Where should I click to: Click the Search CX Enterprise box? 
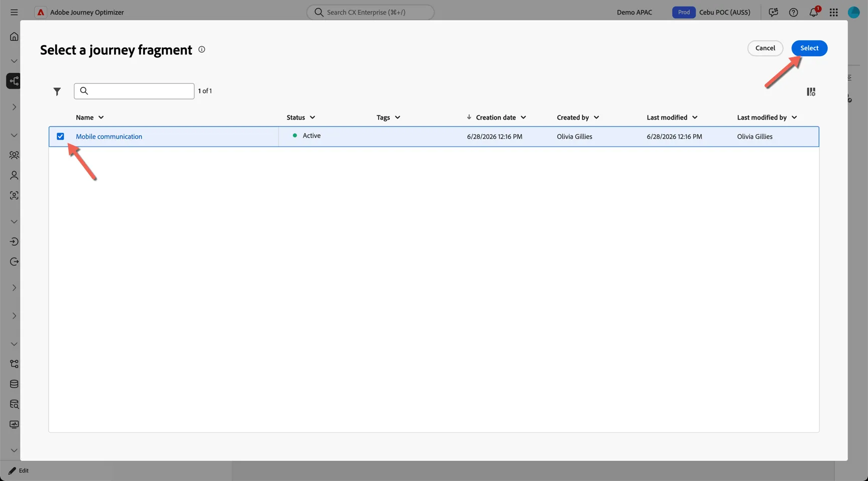point(371,12)
